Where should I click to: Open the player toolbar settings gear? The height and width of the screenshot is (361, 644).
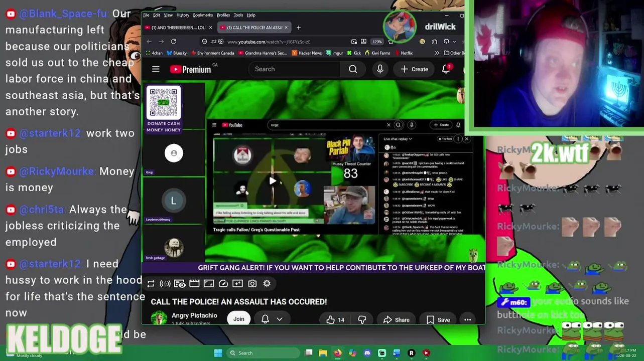tap(267, 284)
